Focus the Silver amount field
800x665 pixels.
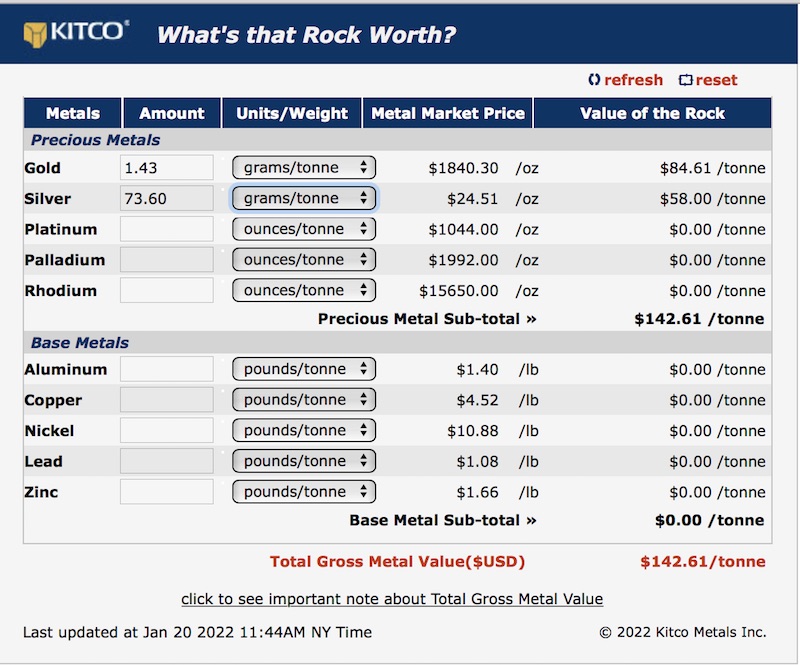(x=167, y=199)
